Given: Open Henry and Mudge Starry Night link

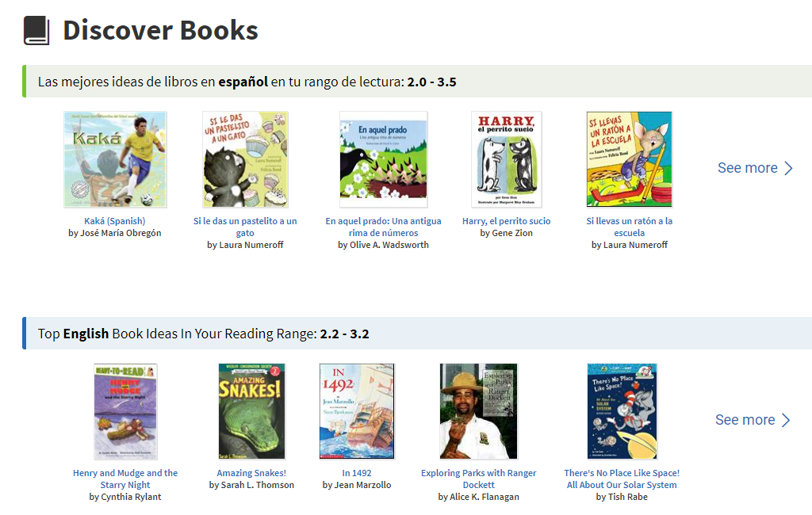Looking at the screenshot, I should tap(125, 479).
